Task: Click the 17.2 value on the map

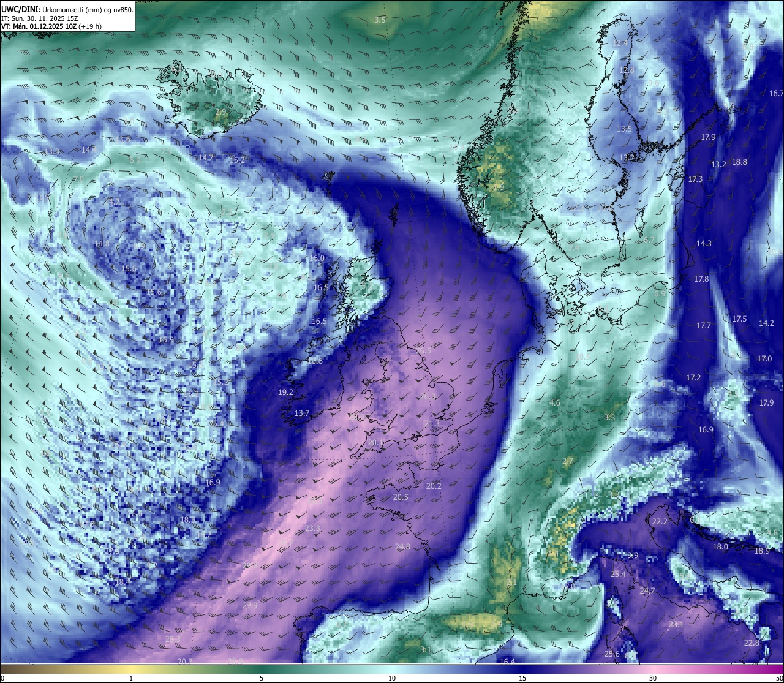Action: coord(693,378)
